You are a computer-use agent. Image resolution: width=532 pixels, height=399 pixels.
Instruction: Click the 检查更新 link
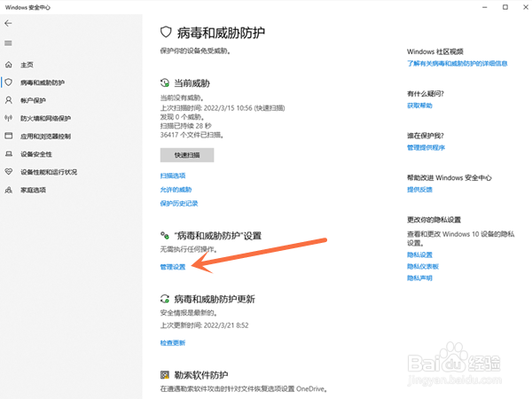click(173, 342)
